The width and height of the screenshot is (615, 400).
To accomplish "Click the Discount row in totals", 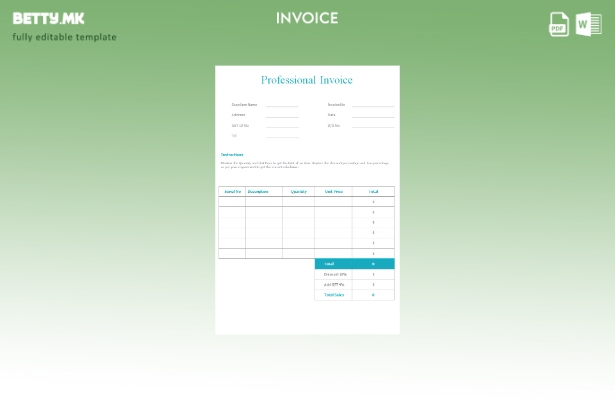I will click(x=335, y=274).
